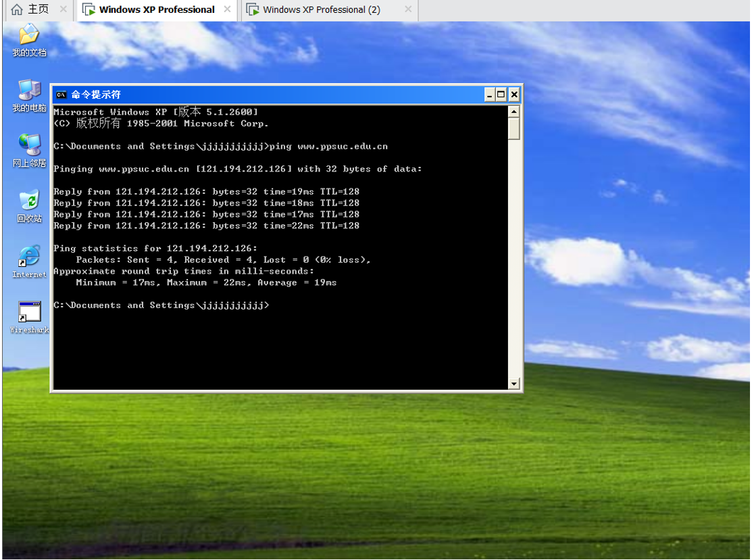752x560 pixels.
Task: Close the Windows XP Professional (2) tab
Action: coord(408,9)
